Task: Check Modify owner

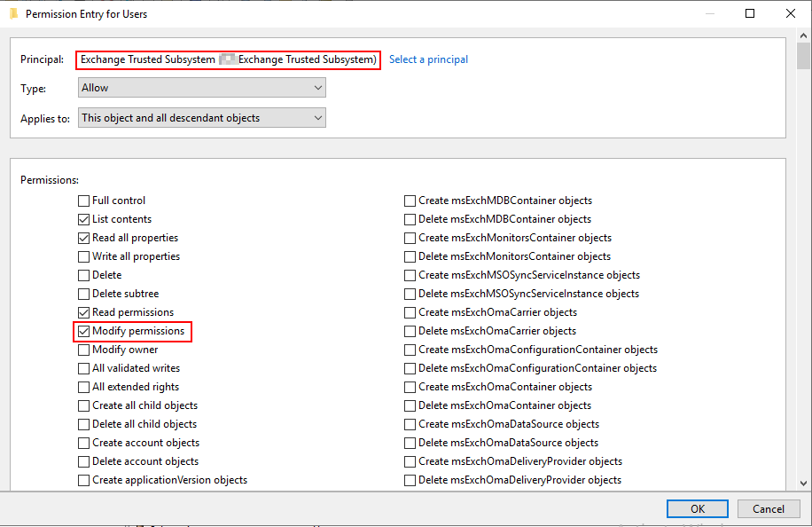Action: click(83, 350)
